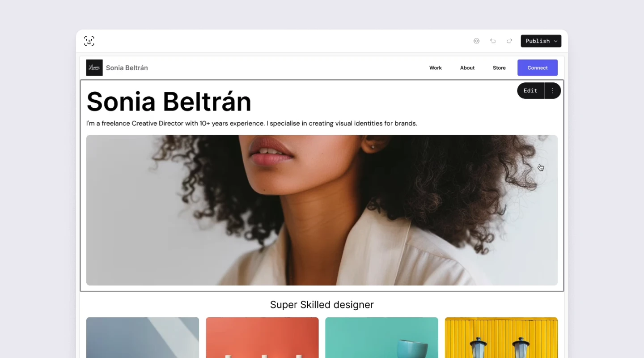Screen dimensions: 644x358
Task: Click the black site logo thumbnail
Action: click(x=94, y=68)
